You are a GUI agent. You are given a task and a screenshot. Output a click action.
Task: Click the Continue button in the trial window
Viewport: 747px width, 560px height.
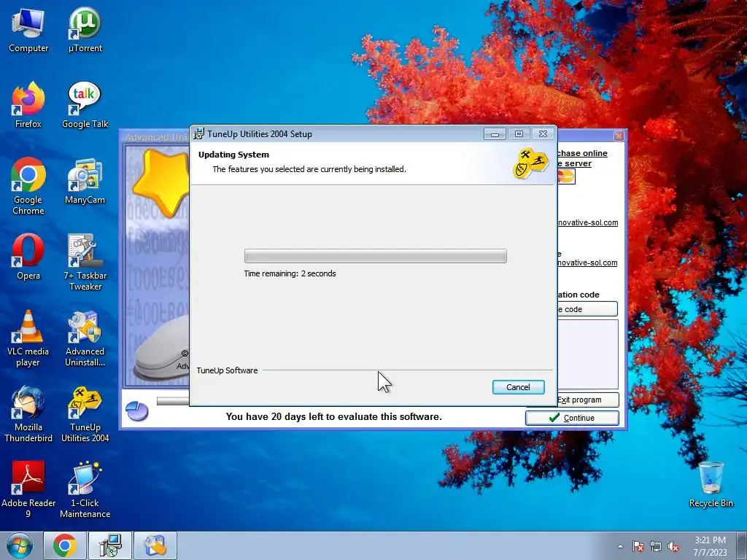click(572, 418)
